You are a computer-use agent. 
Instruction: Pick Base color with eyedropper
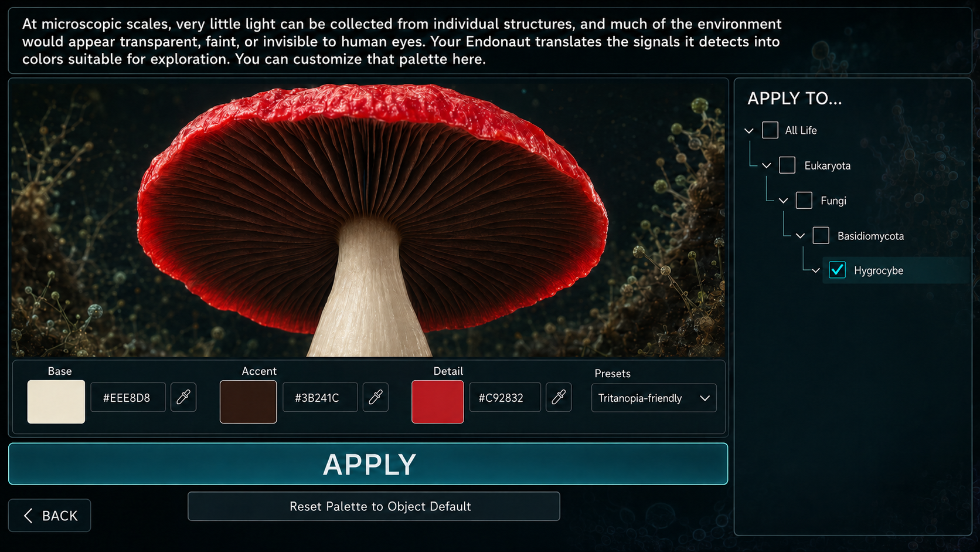point(183,397)
